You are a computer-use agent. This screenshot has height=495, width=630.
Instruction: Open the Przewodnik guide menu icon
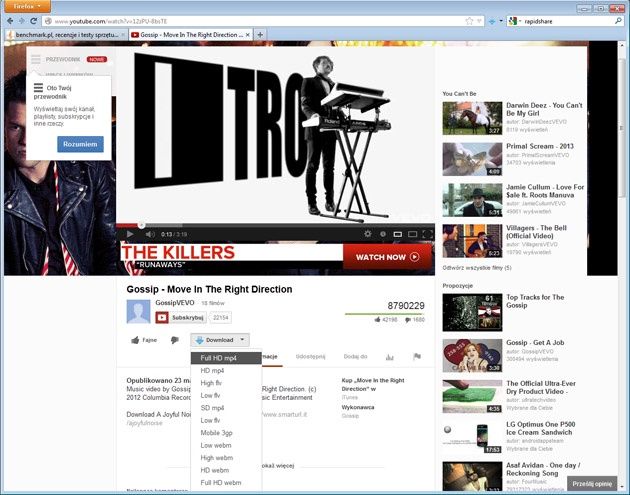[x=36, y=59]
